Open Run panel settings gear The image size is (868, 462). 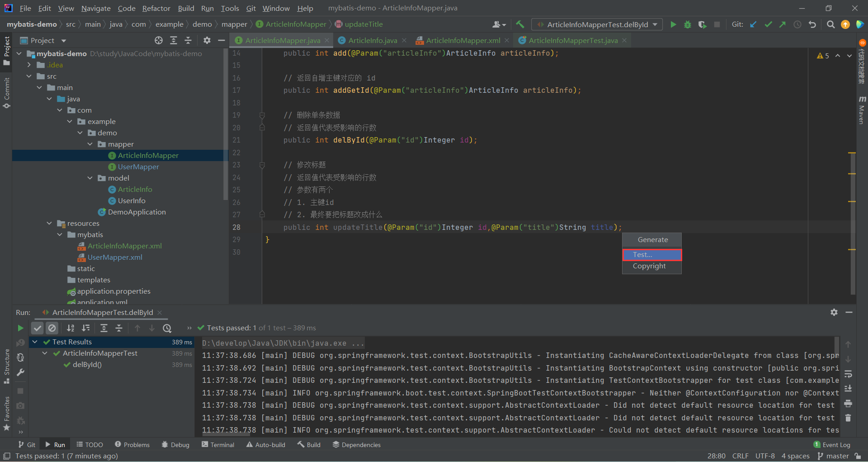tap(834, 312)
